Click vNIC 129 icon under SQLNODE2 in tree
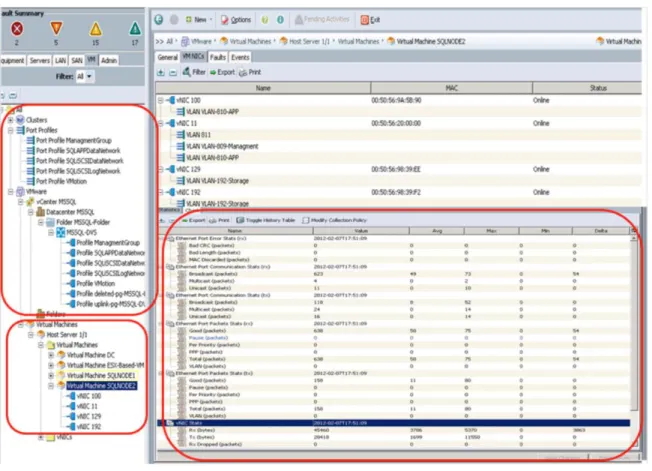This screenshot has height=471, width=652. (x=71, y=416)
